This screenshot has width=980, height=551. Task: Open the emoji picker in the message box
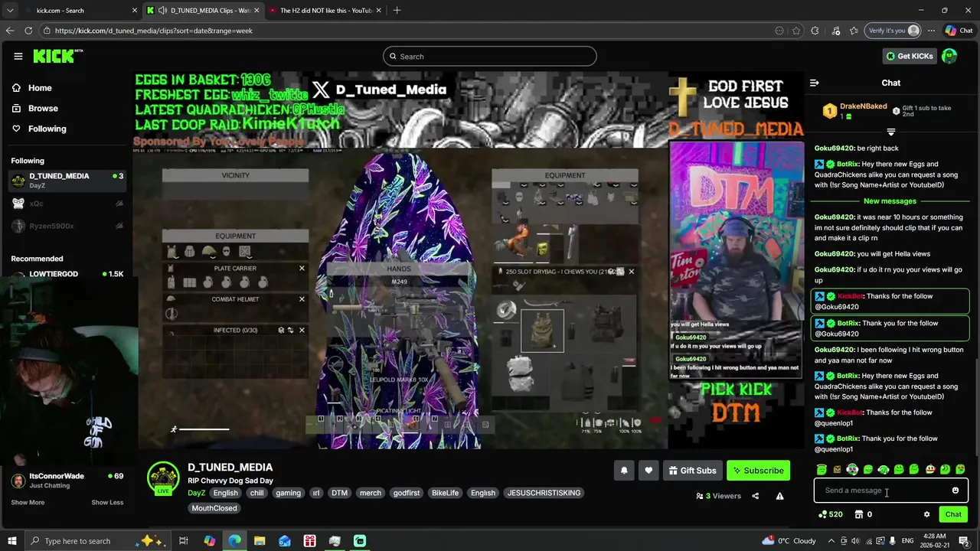pos(955,491)
